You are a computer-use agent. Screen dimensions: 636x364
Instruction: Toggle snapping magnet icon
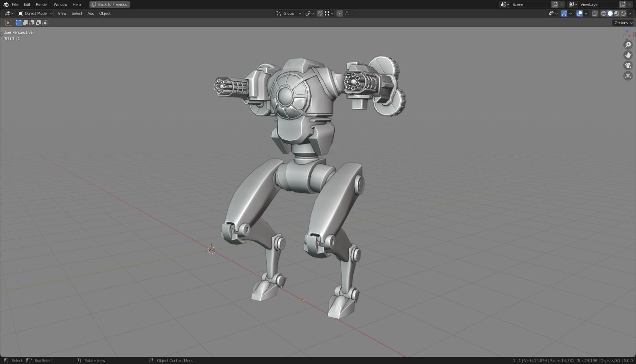coord(320,13)
